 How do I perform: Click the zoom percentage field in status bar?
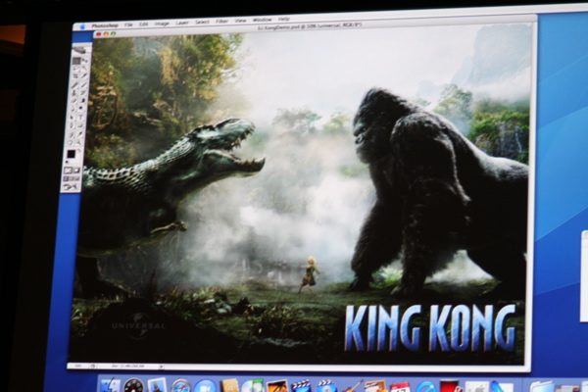tap(76, 366)
